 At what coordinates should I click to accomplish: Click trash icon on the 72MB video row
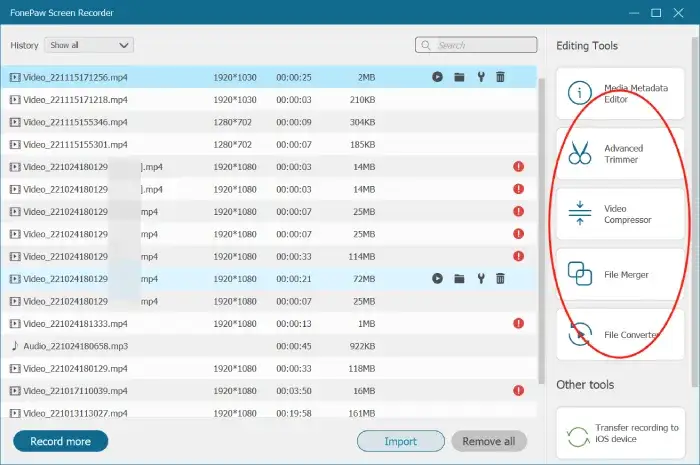coord(500,279)
